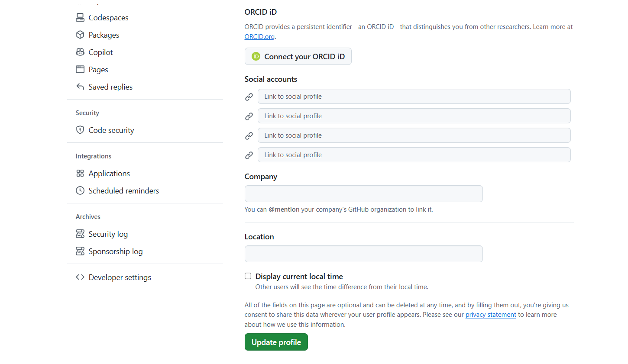628x364 pixels.
Task: Click the Security log icon
Action: click(80, 234)
